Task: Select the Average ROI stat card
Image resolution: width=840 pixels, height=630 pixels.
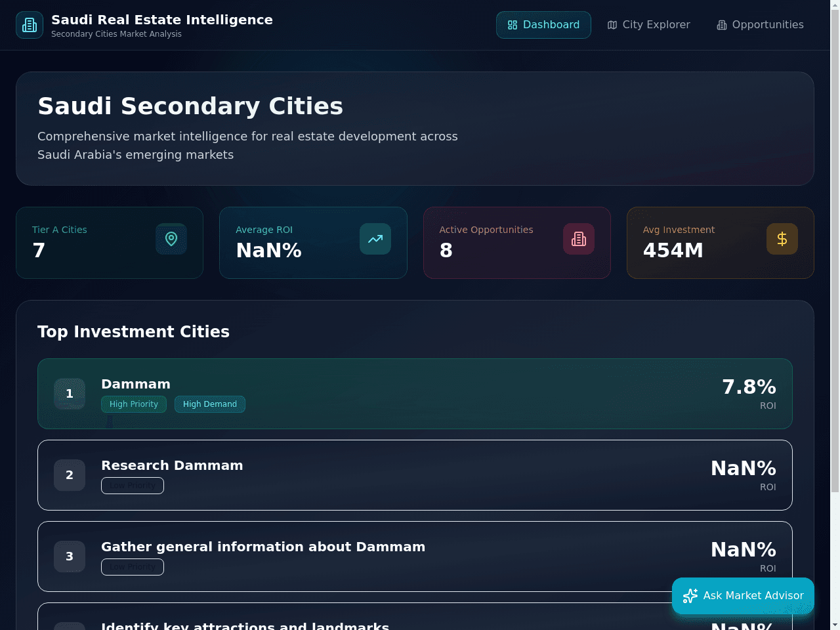Action: click(x=313, y=243)
